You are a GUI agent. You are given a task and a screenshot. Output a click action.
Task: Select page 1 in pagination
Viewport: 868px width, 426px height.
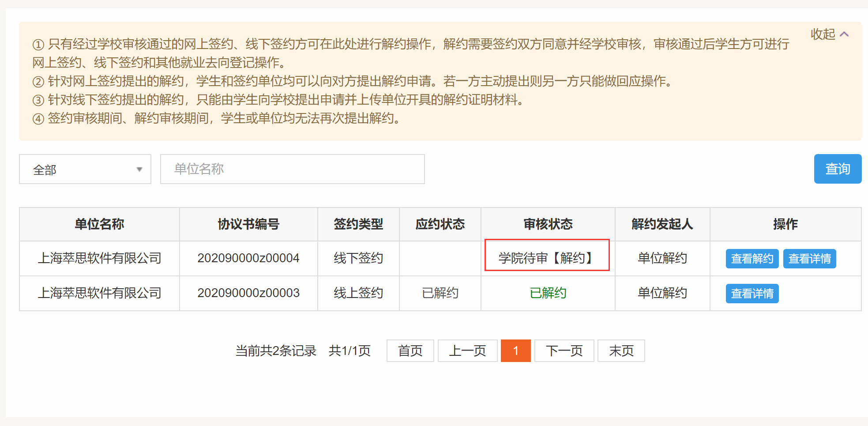(515, 351)
